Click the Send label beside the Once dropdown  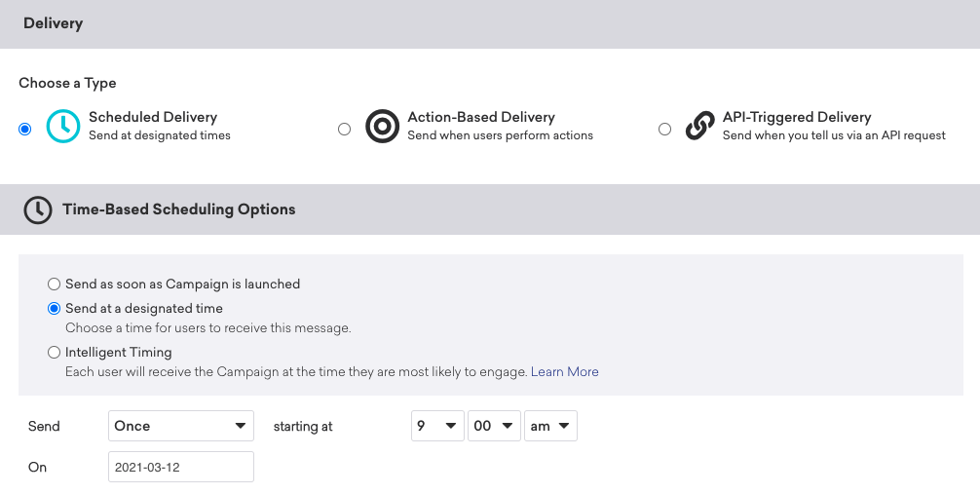(x=44, y=427)
